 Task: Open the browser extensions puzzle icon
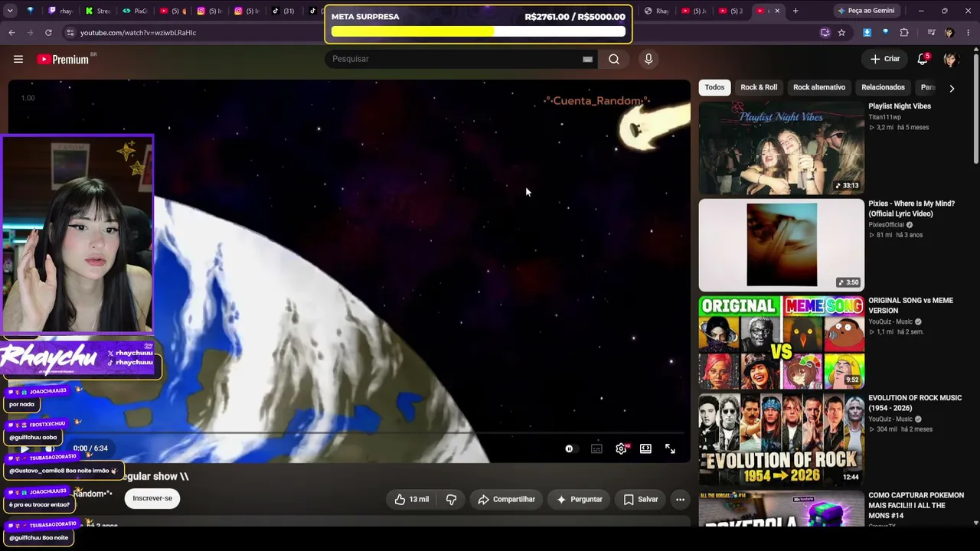coord(904,33)
